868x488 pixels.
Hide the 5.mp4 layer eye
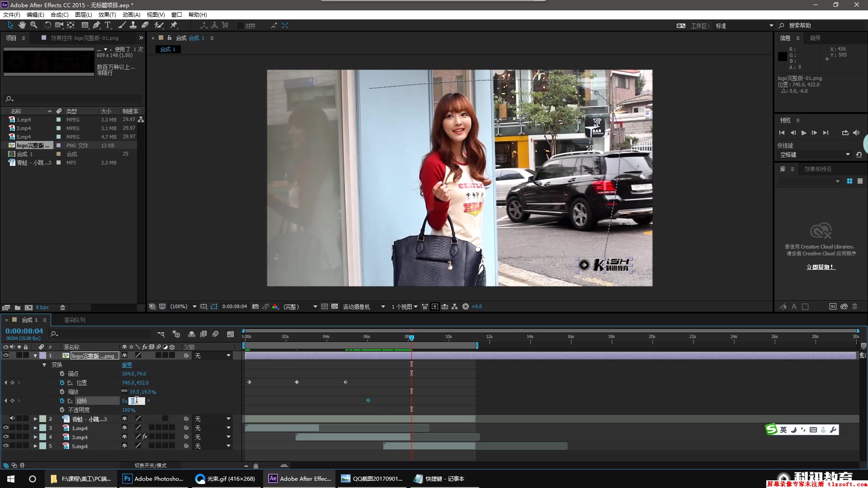click(6, 446)
